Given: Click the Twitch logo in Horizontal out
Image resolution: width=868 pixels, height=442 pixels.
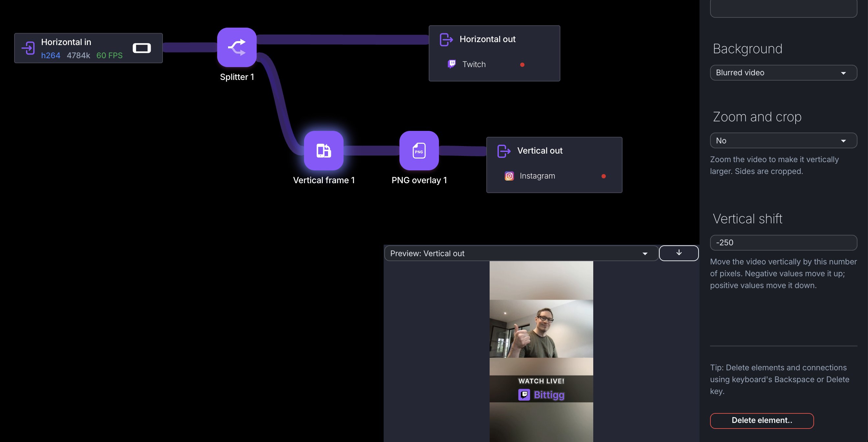Looking at the screenshot, I should tap(452, 64).
